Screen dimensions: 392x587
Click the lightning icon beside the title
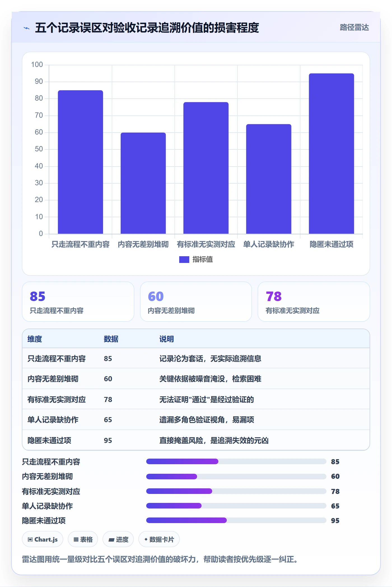27,28
